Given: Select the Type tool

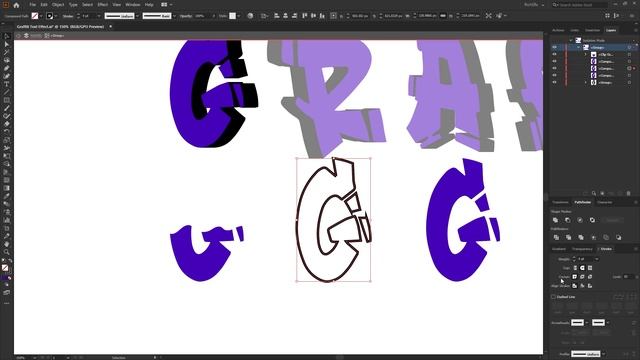Looking at the screenshot, I should 7,84.
